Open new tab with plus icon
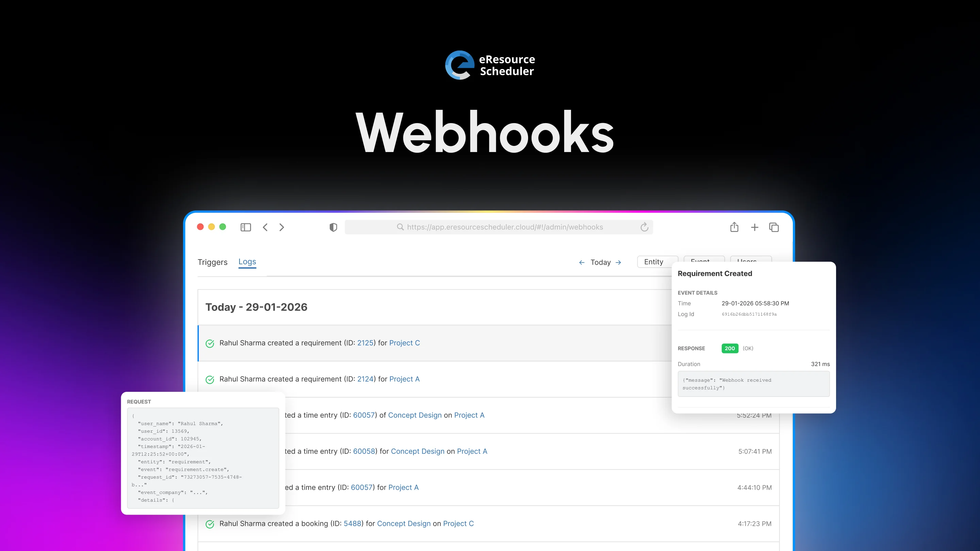The width and height of the screenshot is (980, 551). coord(754,227)
